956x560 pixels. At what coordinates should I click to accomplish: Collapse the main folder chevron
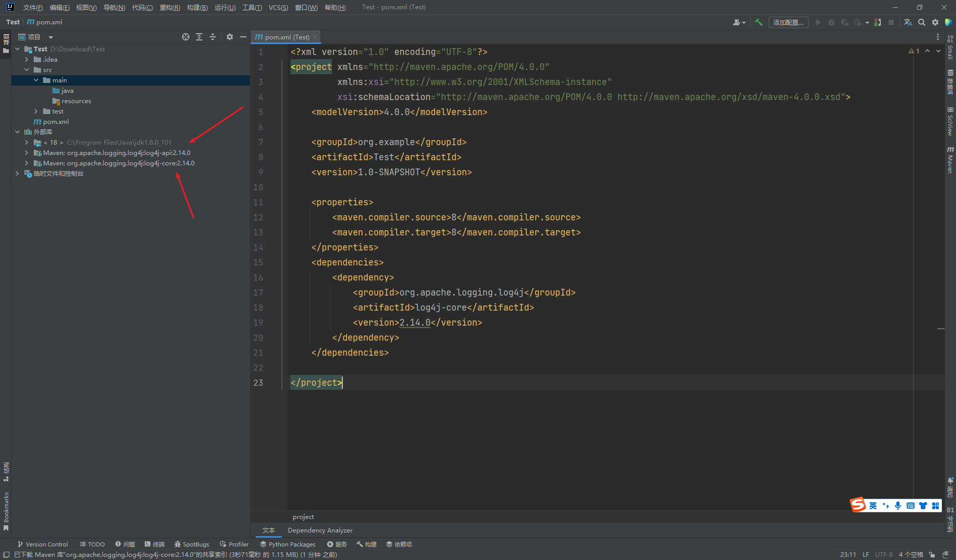tap(36, 80)
